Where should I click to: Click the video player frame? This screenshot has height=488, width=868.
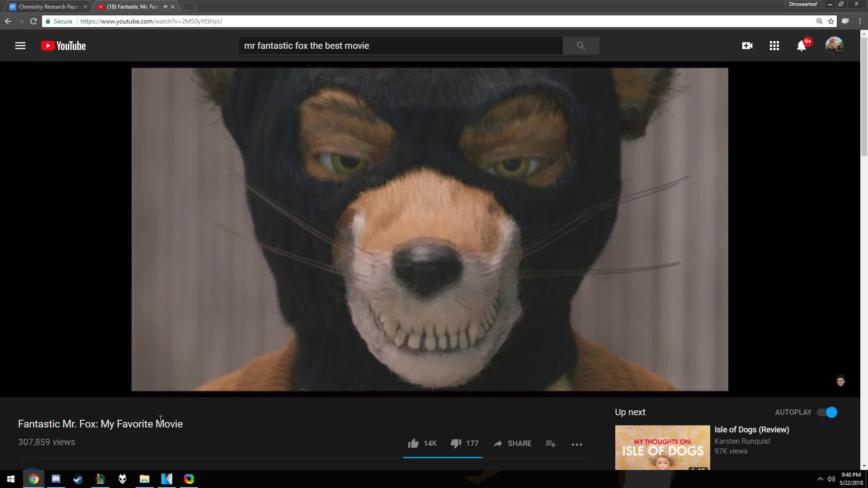[430, 229]
